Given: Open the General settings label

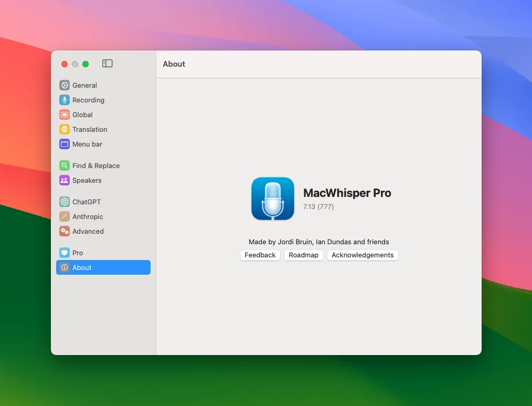Looking at the screenshot, I should (84, 85).
